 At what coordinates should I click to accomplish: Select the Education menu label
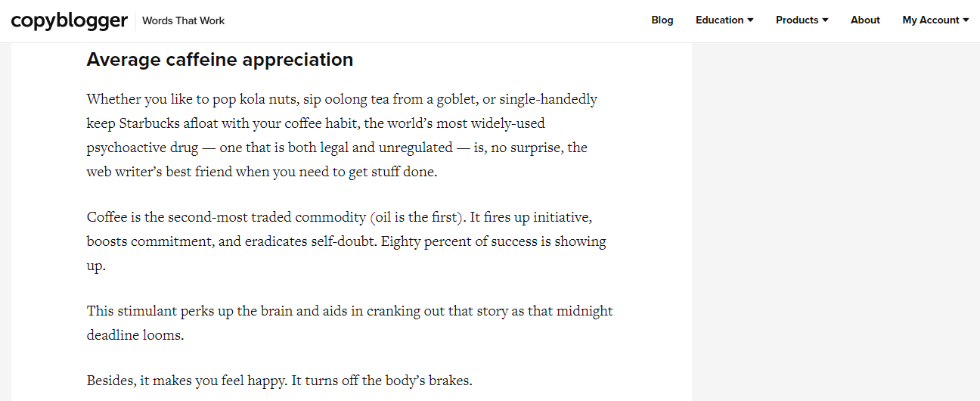tap(720, 20)
